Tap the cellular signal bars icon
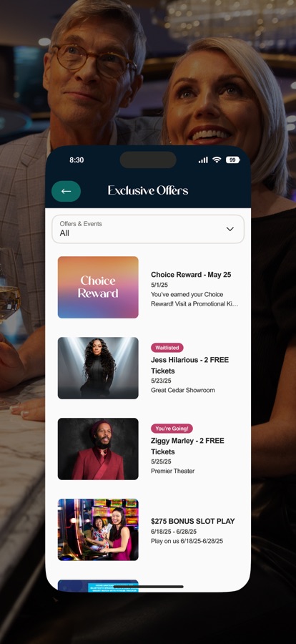The width and height of the screenshot is (296, 644). pos(203,160)
